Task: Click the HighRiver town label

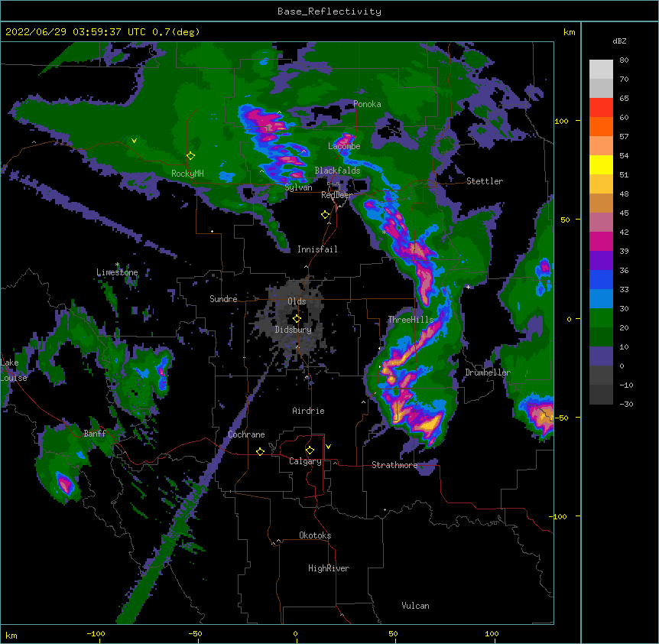Action: click(x=329, y=568)
